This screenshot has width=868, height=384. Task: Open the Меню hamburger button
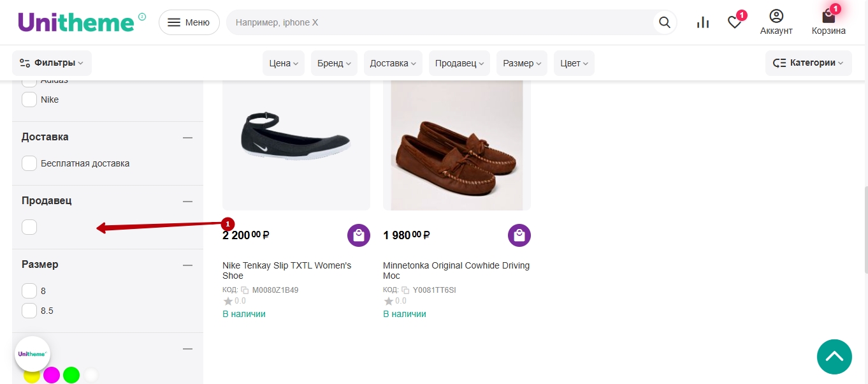click(x=189, y=22)
